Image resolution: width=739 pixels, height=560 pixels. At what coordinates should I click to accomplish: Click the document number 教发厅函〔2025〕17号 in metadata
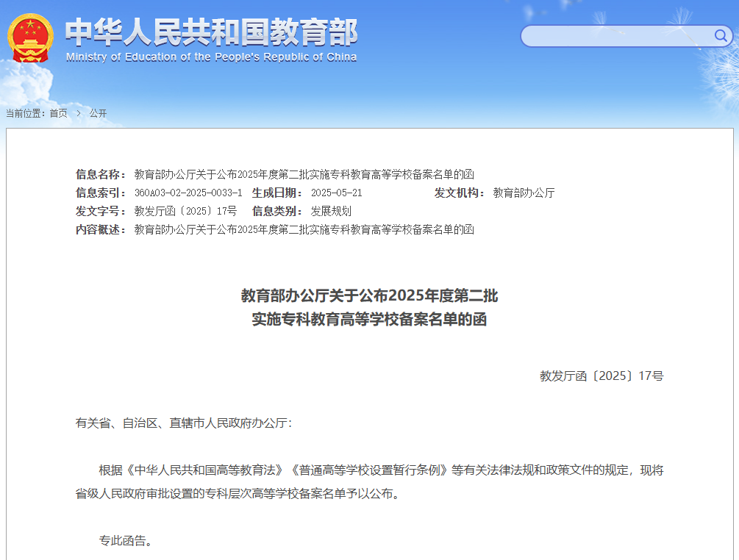186,211
